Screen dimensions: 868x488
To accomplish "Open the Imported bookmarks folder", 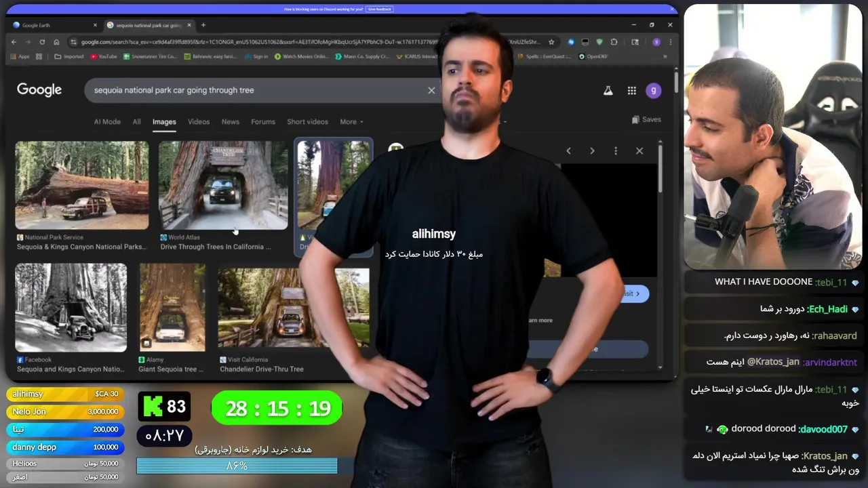I will click(x=69, y=57).
